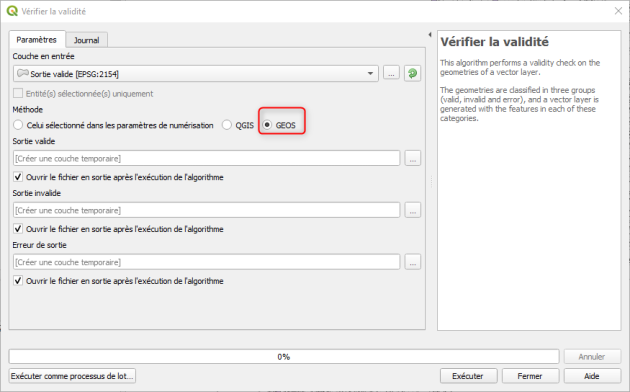
Task: Toggle open-file checkbox under Erreur de sortie
Action: (x=18, y=280)
